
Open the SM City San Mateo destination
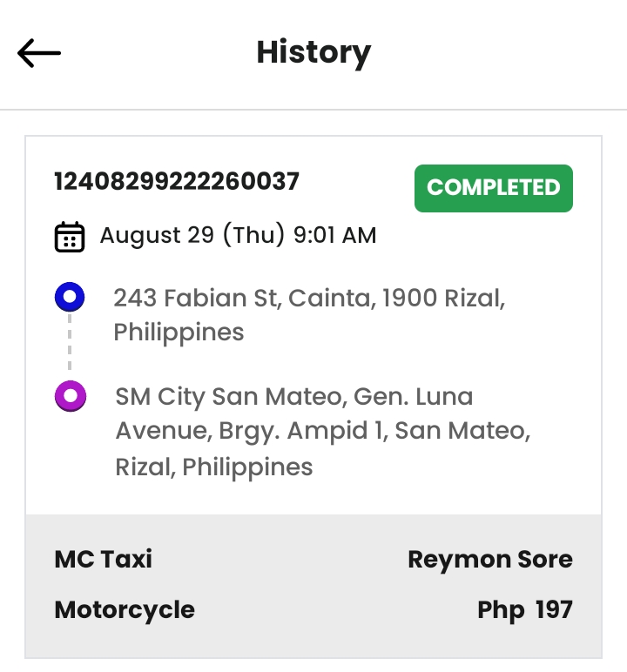point(293,397)
